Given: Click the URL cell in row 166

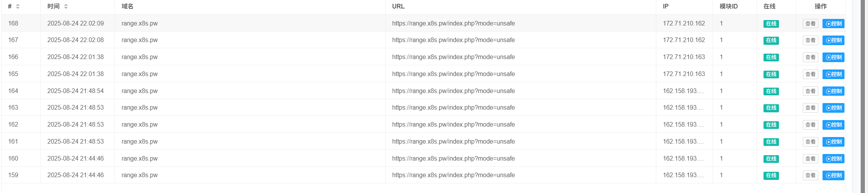Looking at the screenshot, I should click(x=453, y=57).
